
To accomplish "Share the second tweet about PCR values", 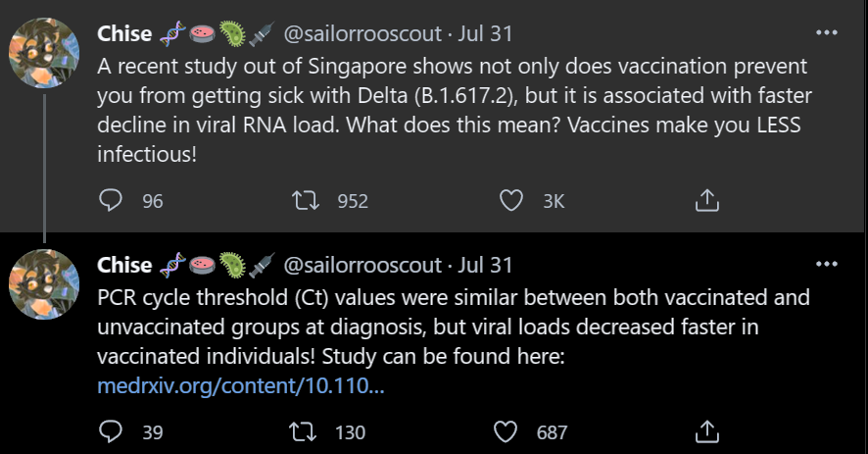I will pos(706,431).
